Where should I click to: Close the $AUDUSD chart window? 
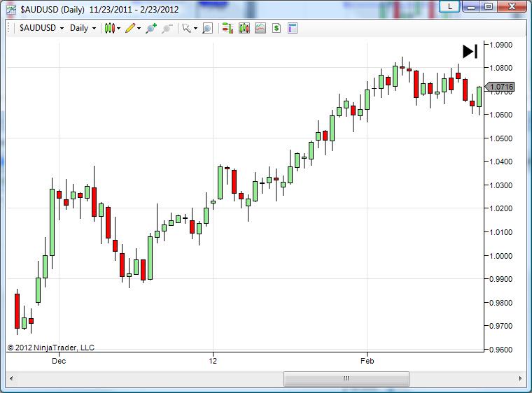coord(512,6)
